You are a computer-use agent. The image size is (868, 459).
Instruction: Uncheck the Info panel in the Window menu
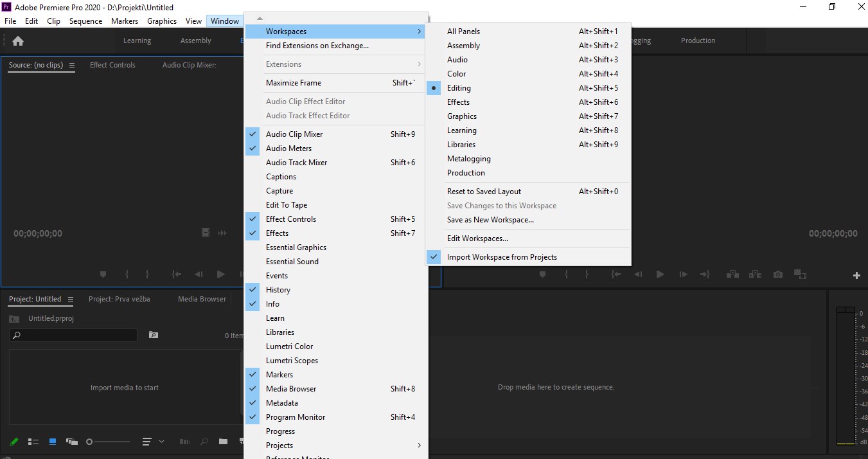[x=336, y=304]
